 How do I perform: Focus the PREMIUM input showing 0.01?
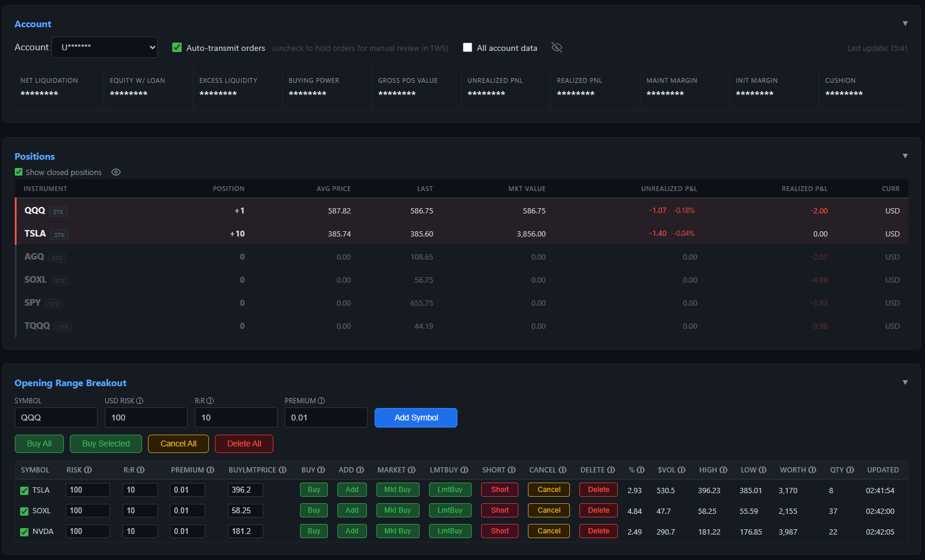(x=325, y=417)
